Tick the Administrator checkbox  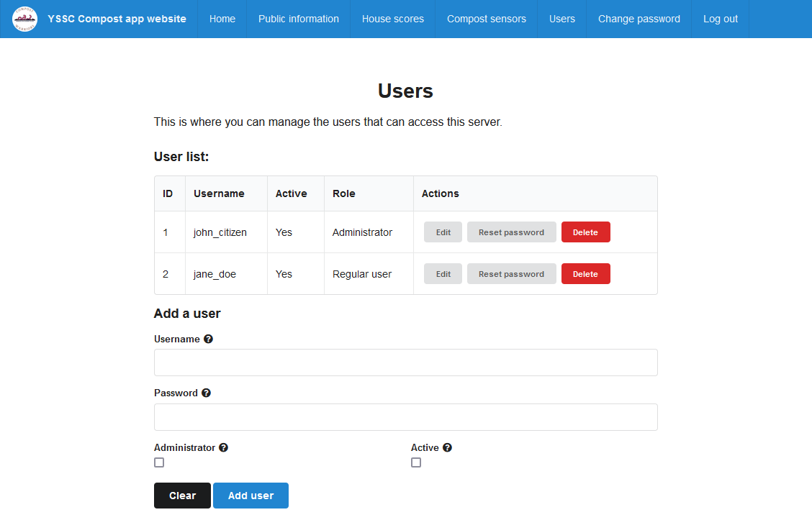pyautogui.click(x=159, y=462)
